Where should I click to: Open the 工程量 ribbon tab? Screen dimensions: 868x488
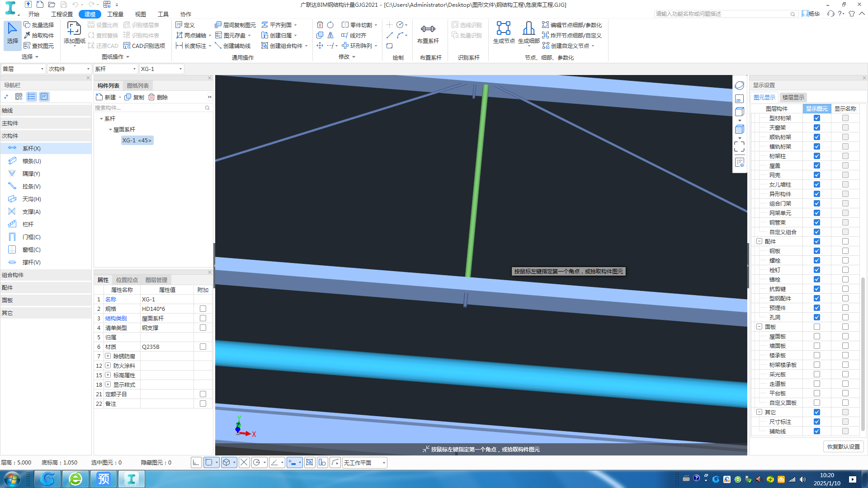(115, 14)
